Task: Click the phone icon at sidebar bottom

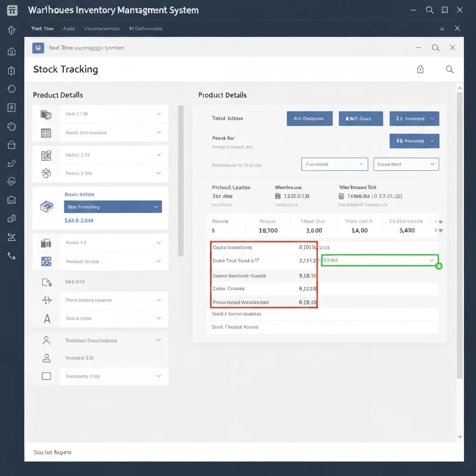Action: pyautogui.click(x=12, y=256)
